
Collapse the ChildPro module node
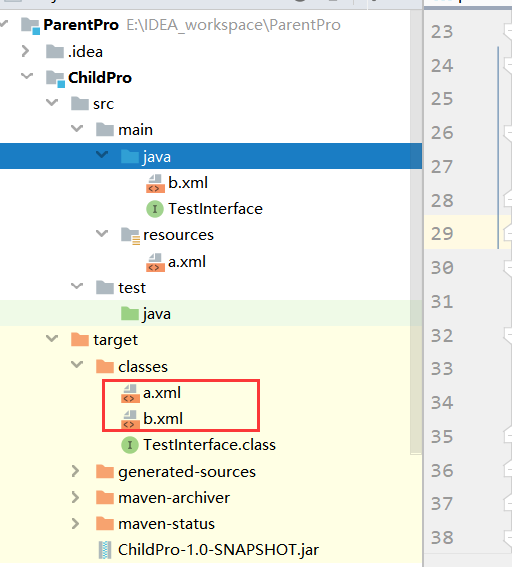point(27,76)
